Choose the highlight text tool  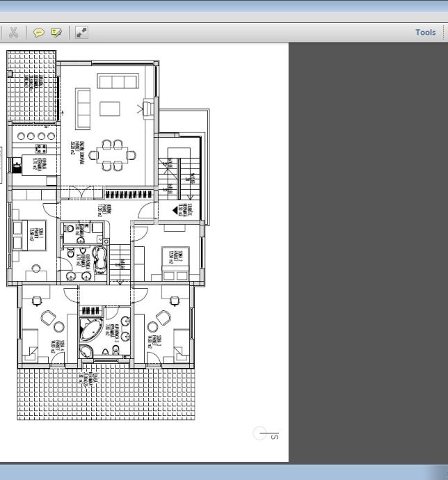pyautogui.click(x=56, y=33)
